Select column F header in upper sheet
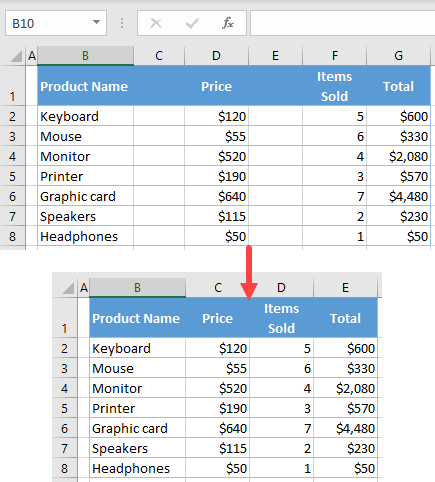Image resolution: width=435 pixels, height=482 pixels. [x=335, y=56]
